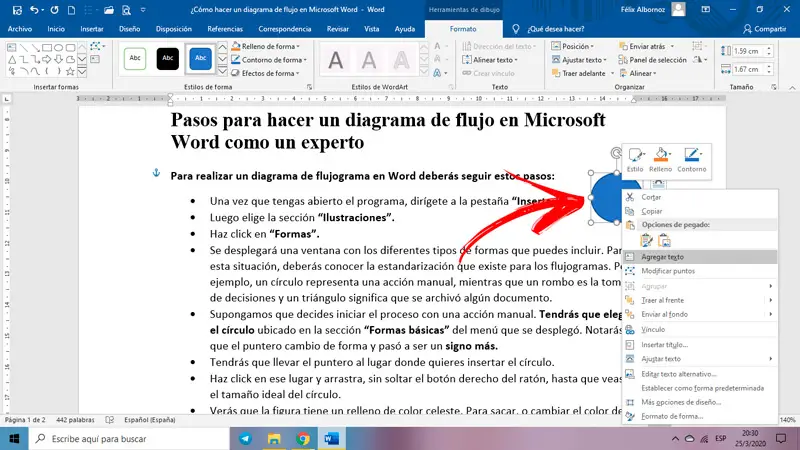Open the notification center icon
800x450 pixels.
click(781, 439)
